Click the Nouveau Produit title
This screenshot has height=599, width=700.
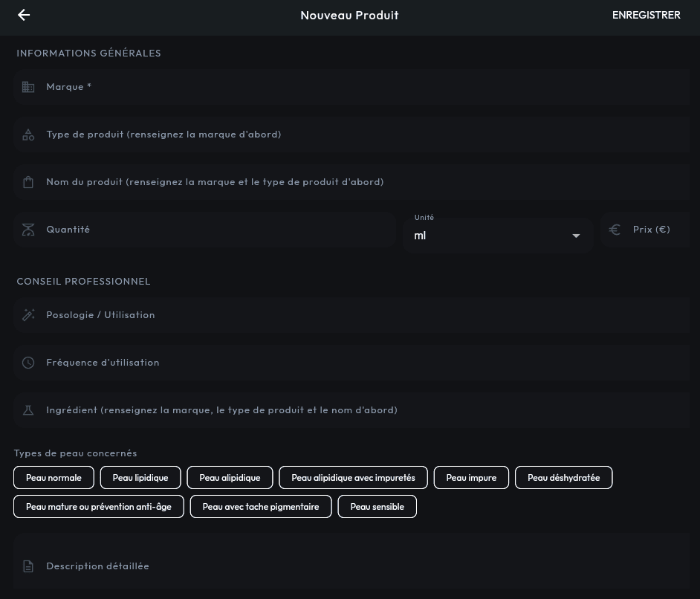pos(349,15)
